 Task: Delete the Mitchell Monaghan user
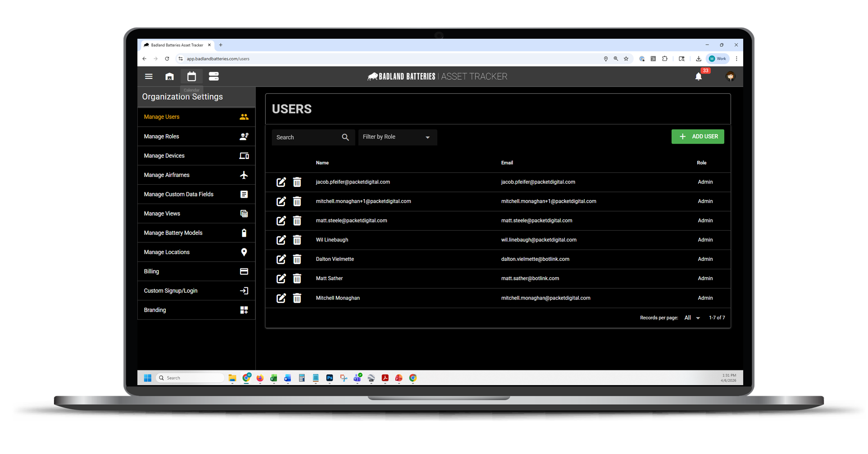(x=297, y=298)
